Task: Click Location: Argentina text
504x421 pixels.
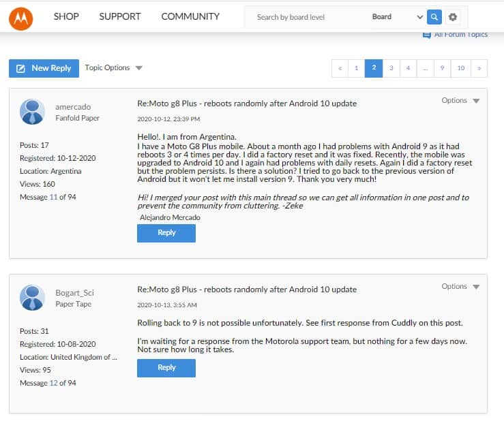Action: pos(50,171)
